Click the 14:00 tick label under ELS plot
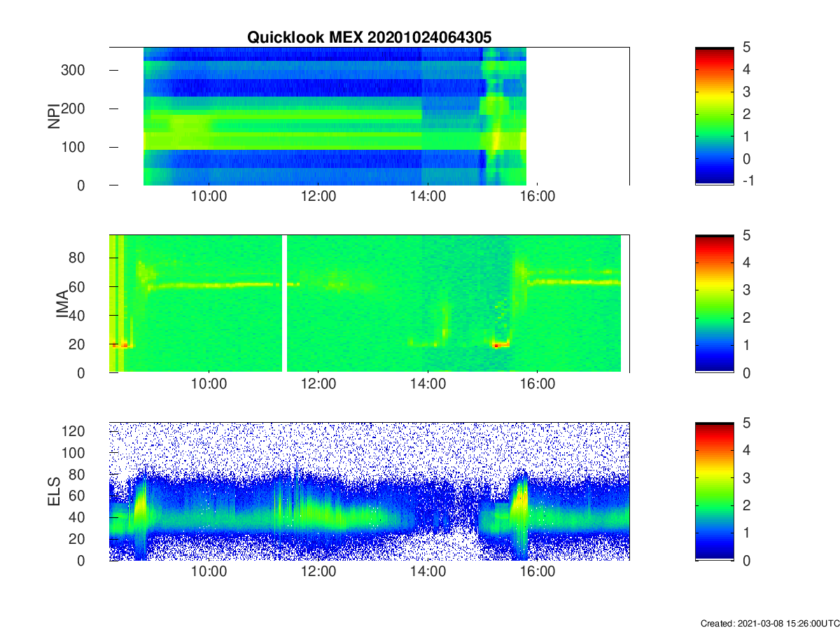840x630 pixels. [428, 572]
